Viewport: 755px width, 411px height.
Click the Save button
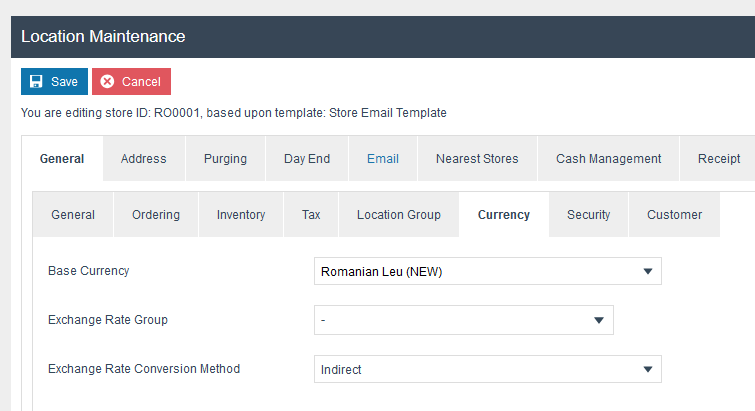[54, 81]
